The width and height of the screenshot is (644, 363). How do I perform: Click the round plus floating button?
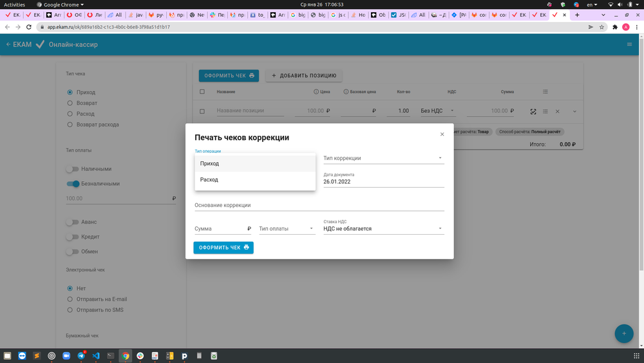[x=623, y=333]
